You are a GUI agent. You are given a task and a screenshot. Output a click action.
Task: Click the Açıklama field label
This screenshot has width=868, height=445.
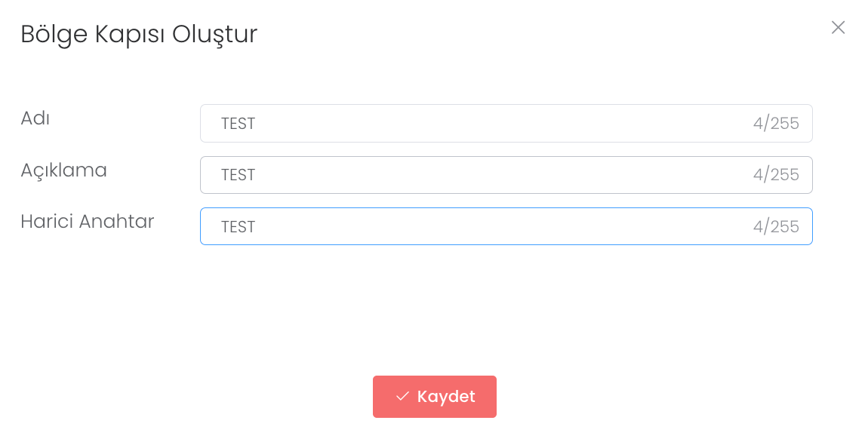pos(63,170)
